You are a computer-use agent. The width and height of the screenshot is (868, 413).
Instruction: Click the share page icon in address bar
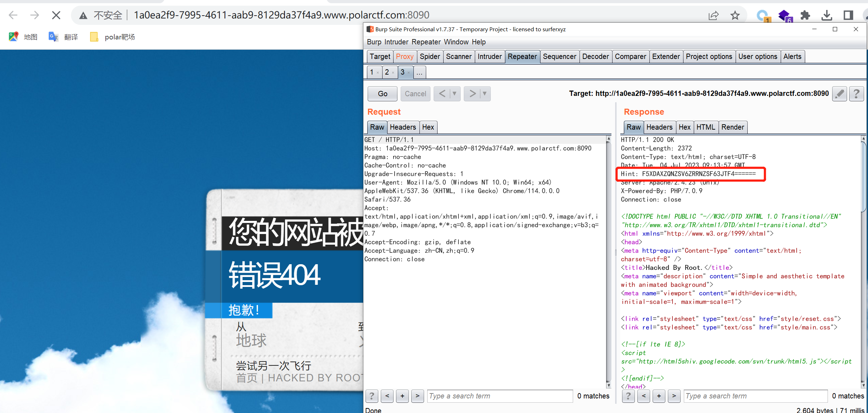point(713,15)
